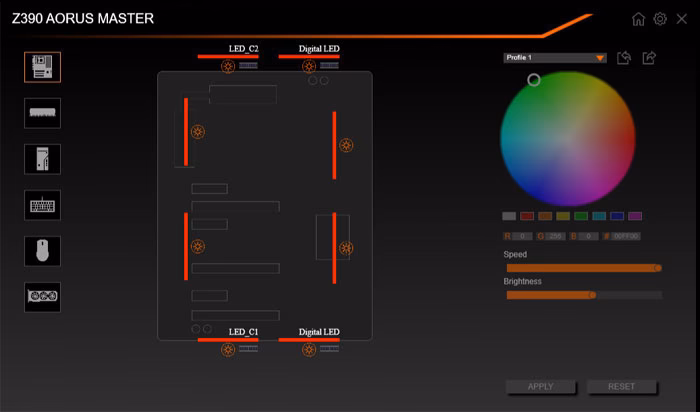Click the upper-left zone effect icon
Image resolution: width=700 pixels, height=412 pixels.
pyautogui.click(x=198, y=132)
